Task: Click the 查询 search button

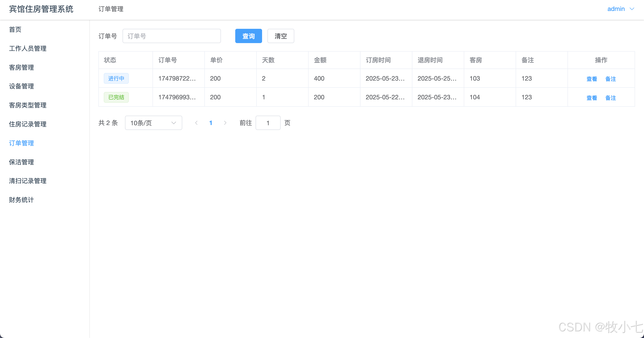Action: click(248, 36)
